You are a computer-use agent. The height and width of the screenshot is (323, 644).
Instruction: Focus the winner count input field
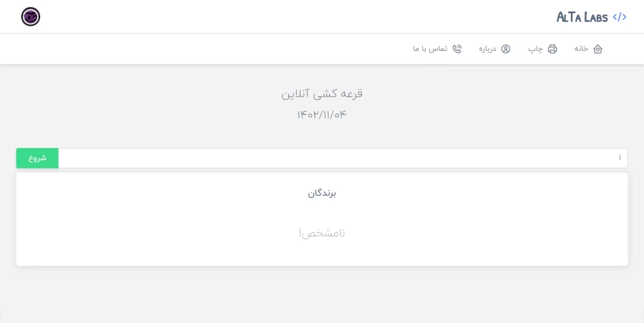(342, 158)
